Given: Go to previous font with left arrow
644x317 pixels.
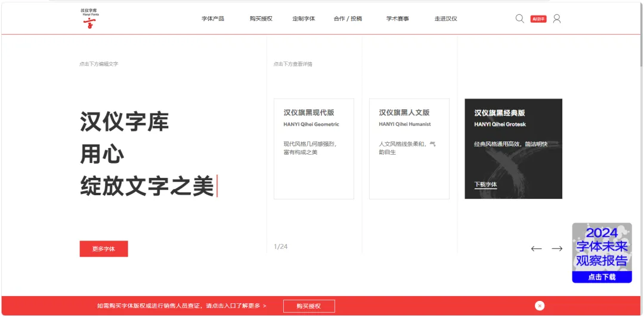Looking at the screenshot, I should click(536, 249).
